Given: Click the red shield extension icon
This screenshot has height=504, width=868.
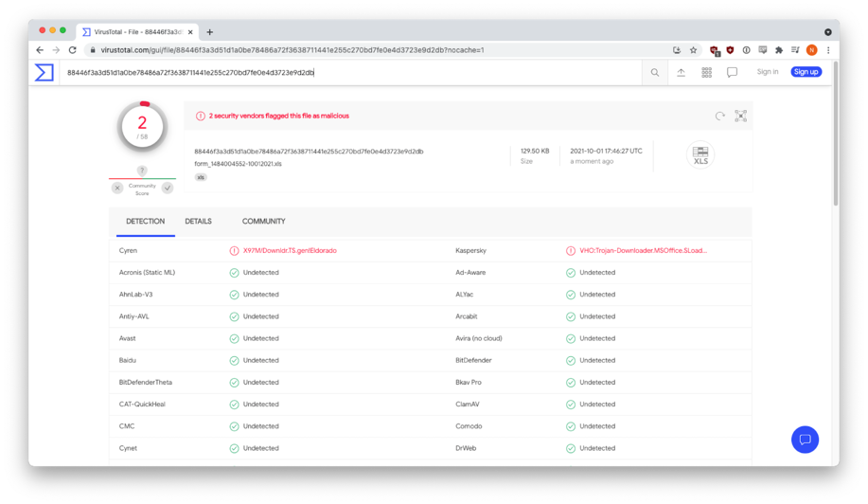Looking at the screenshot, I should 730,50.
